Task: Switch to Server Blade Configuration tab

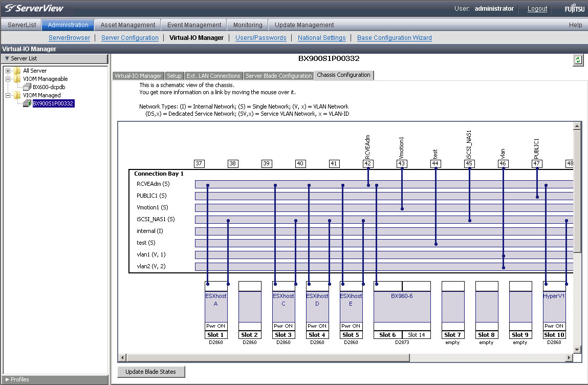Action: (x=278, y=76)
